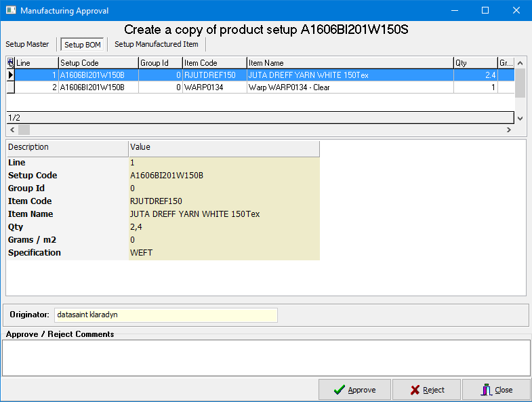The image size is (532, 402).
Task: Click grid scroll down arrow
Action: [520, 119]
